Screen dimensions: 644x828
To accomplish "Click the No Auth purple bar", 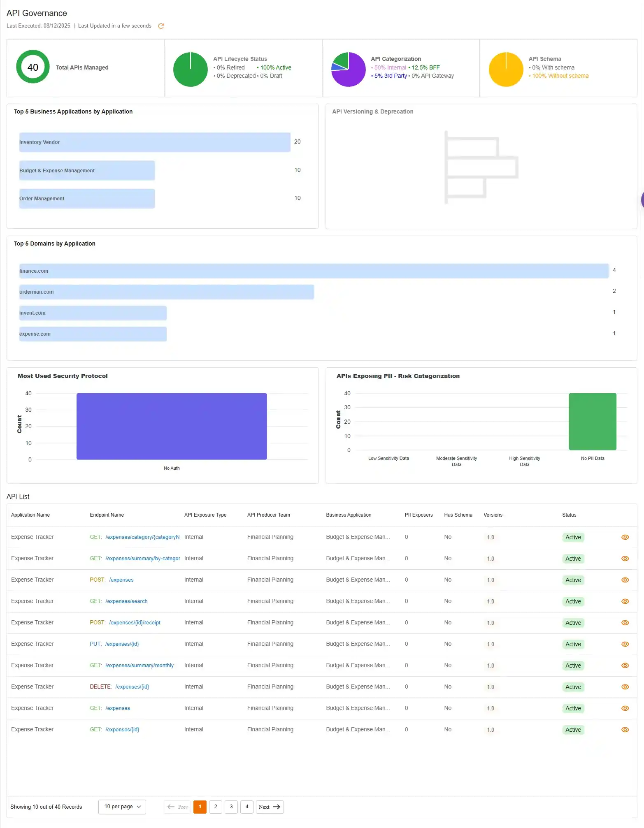I will 172,426.
